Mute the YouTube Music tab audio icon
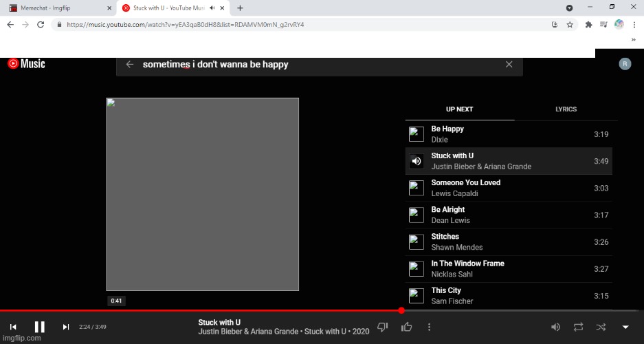The height and width of the screenshot is (344, 644). (x=212, y=8)
